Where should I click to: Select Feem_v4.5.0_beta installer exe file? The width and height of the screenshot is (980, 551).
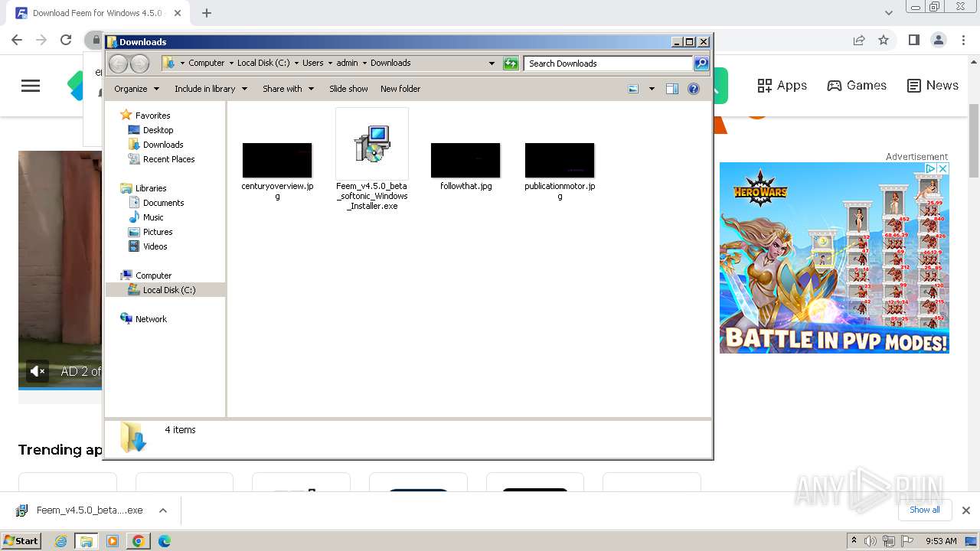372,160
